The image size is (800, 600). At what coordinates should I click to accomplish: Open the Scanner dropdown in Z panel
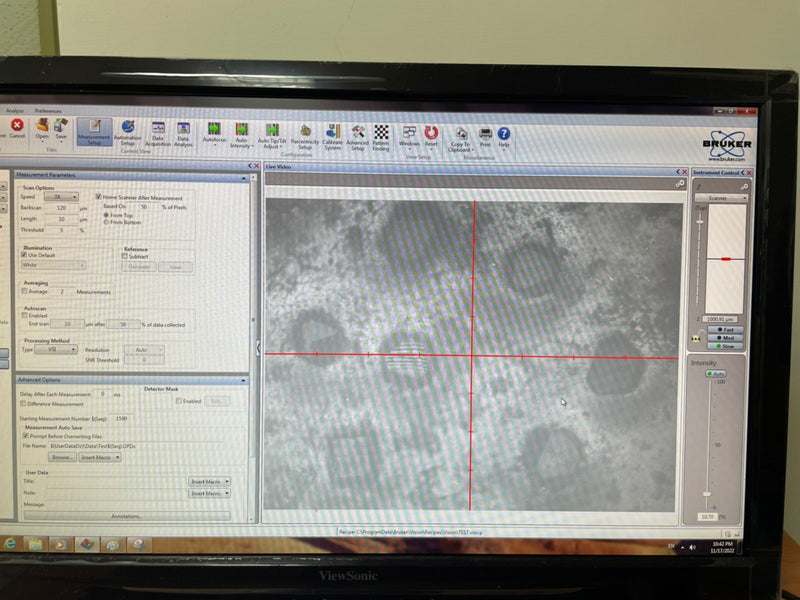pyautogui.click(x=721, y=197)
